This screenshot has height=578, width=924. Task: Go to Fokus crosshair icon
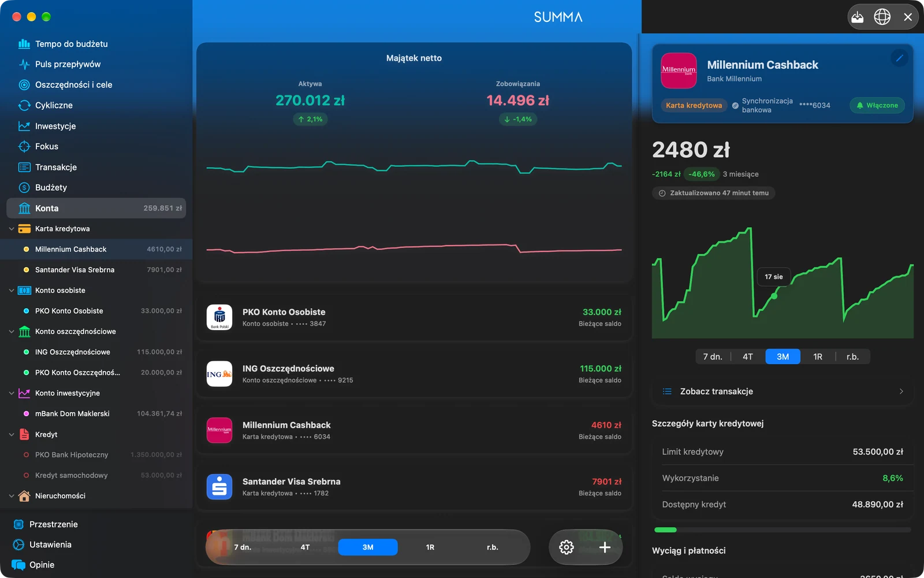(24, 146)
